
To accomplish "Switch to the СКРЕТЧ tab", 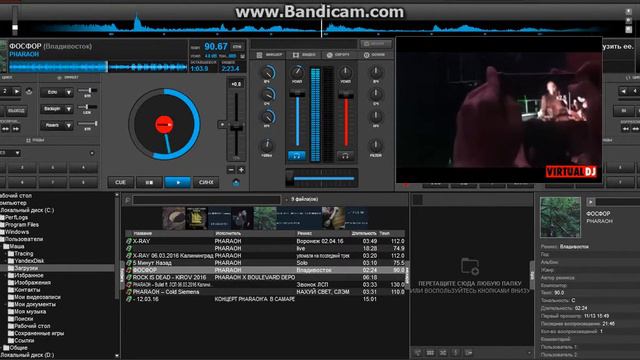I will [x=338, y=55].
